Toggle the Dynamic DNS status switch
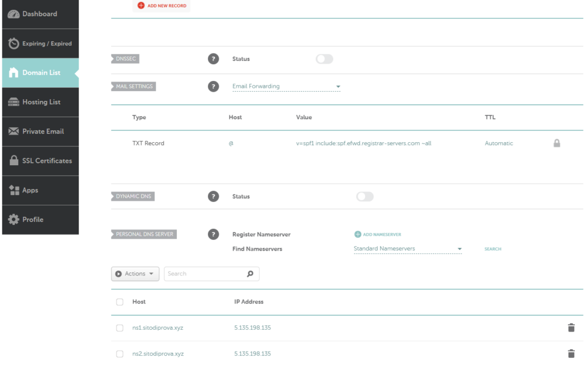The width and height of the screenshot is (588, 374). (365, 196)
